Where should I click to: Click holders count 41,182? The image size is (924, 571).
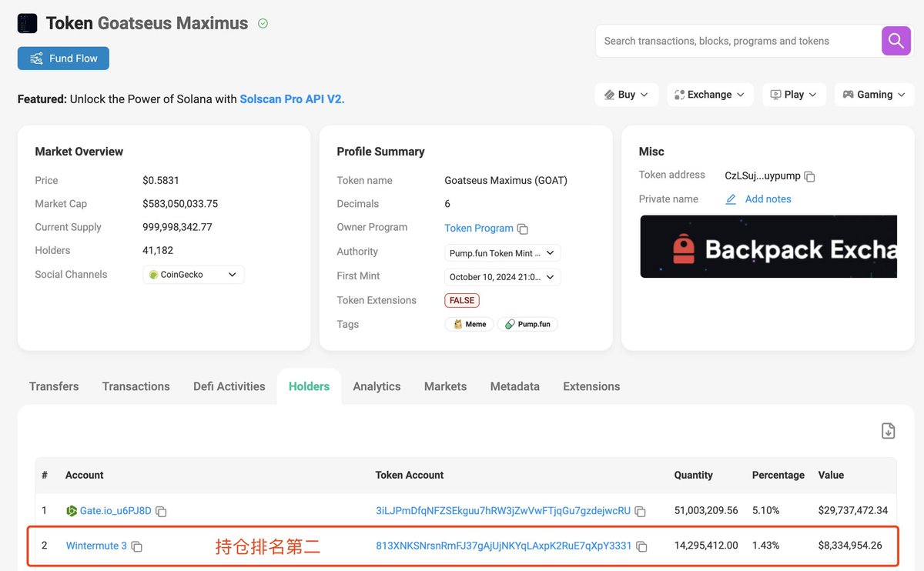(158, 250)
